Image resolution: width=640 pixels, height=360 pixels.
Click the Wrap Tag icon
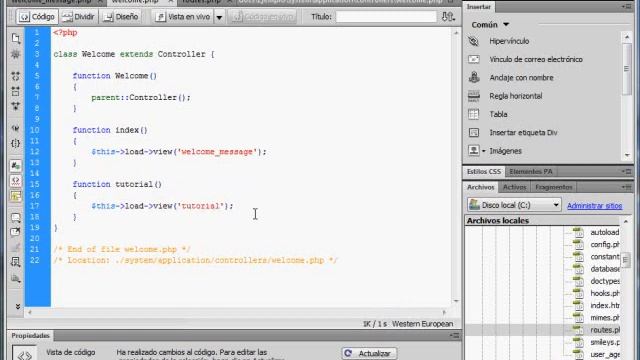click(x=16, y=247)
